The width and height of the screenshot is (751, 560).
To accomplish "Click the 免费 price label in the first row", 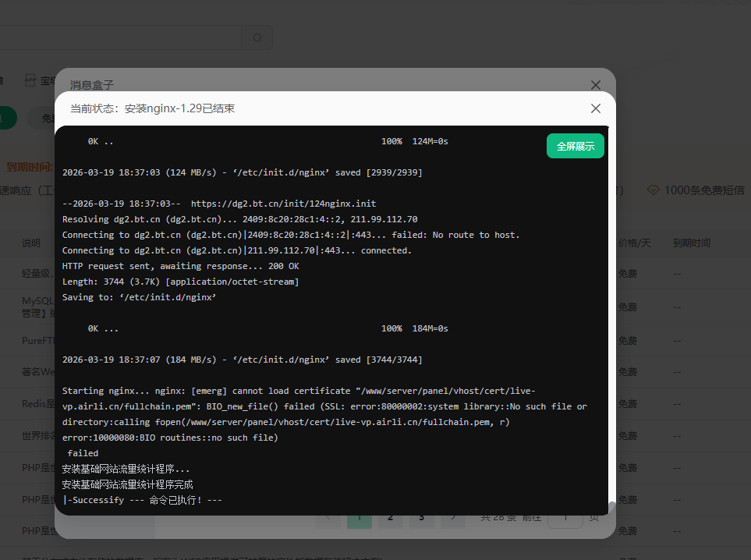I will 628,274.
